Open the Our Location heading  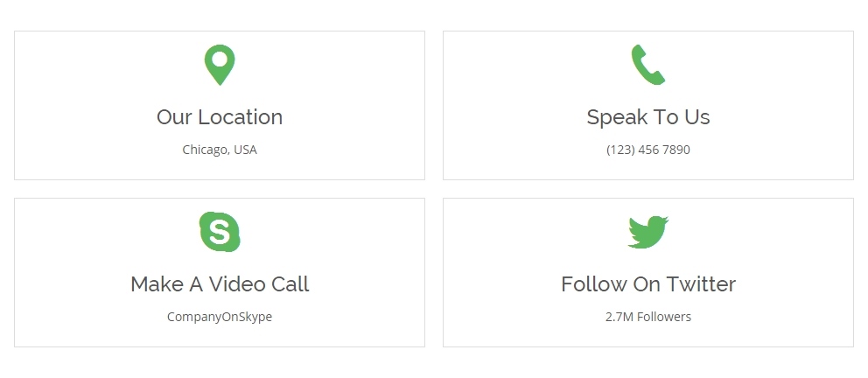(x=220, y=116)
